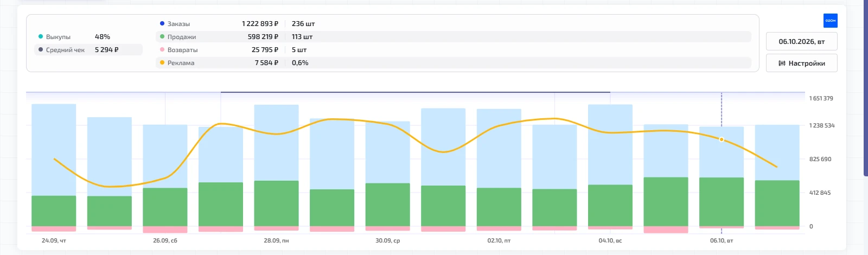Click the teal Выкупы legend dot
The height and width of the screenshot is (255, 868).
tap(41, 36)
